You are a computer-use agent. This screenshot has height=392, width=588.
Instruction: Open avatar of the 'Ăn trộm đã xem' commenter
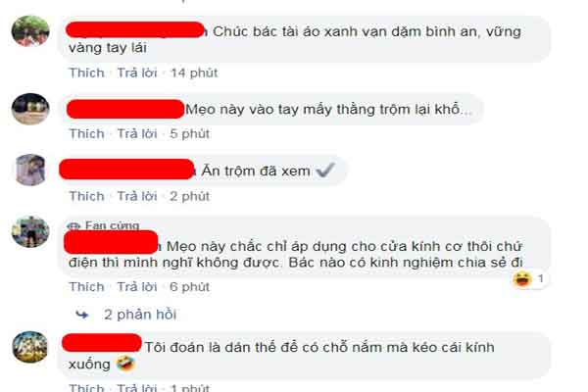point(30,170)
